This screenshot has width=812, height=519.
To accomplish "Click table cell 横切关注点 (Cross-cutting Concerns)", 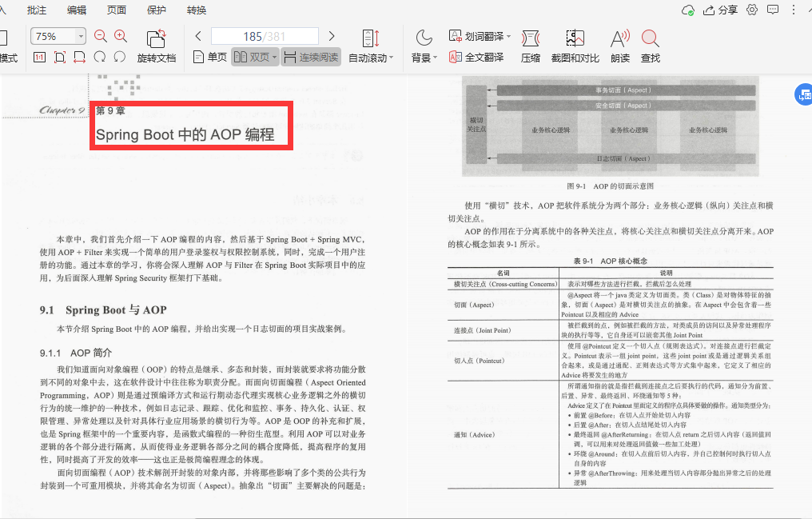I will (x=505, y=284).
